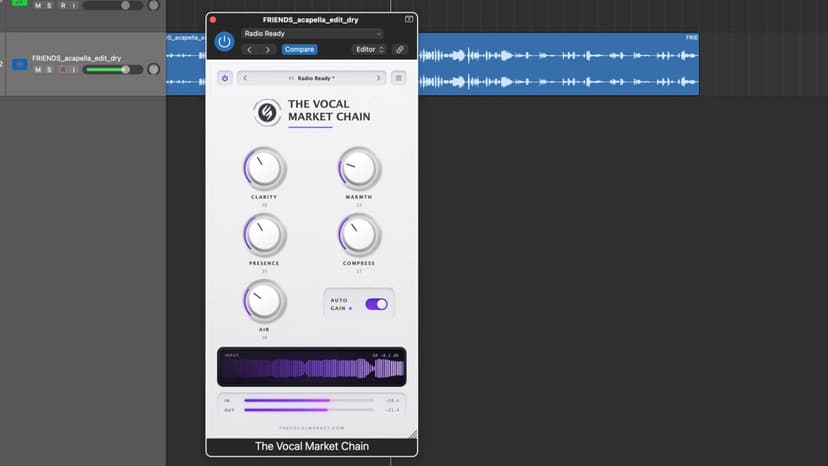
Task: Close the FRIENDS_acapella_edit_dry plugin window
Action: pyautogui.click(x=213, y=20)
